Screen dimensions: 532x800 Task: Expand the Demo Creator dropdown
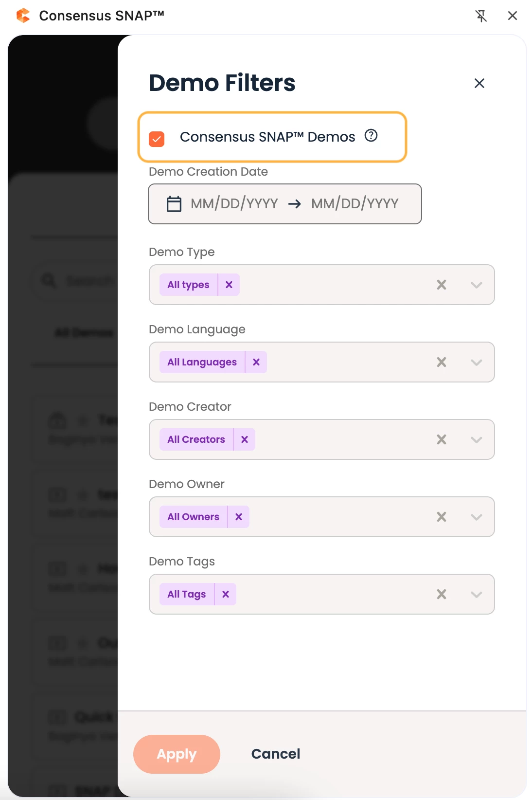(477, 439)
